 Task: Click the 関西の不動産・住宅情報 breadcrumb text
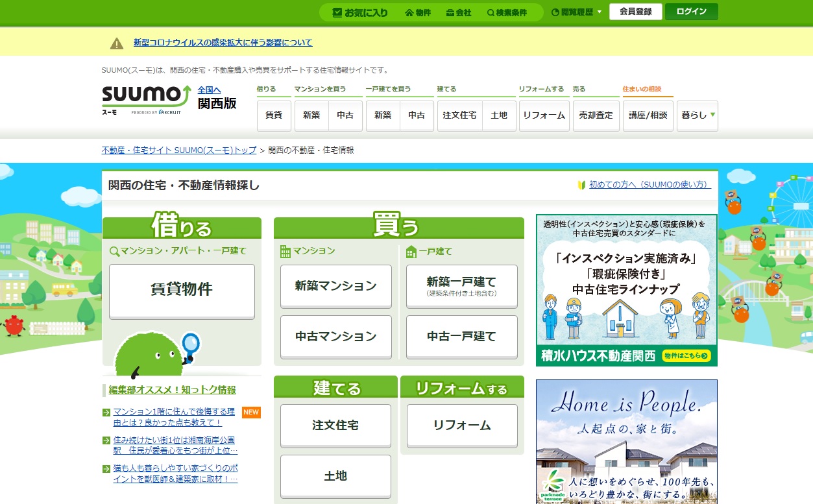point(311,150)
